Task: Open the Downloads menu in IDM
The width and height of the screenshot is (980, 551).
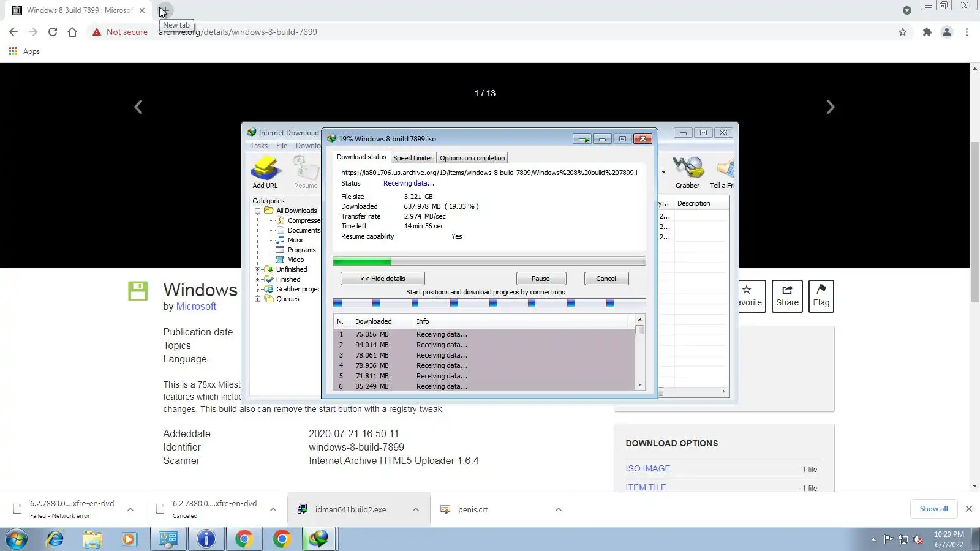Action: (308, 146)
